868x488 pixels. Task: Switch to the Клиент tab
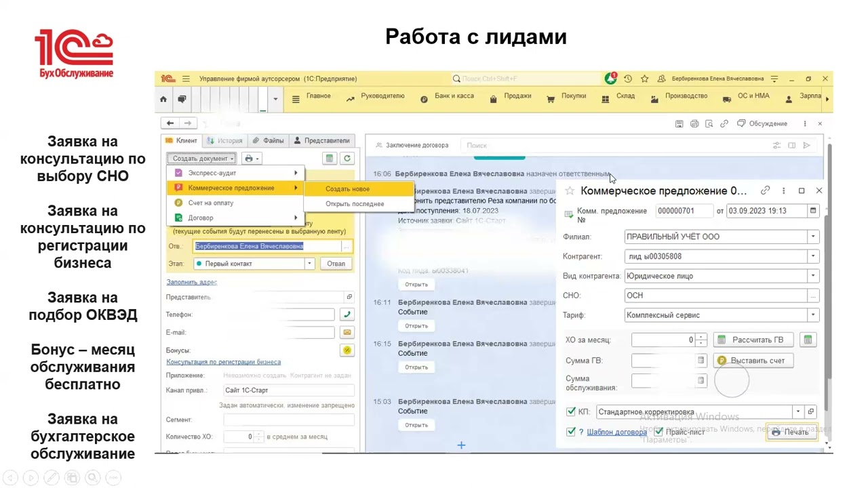[182, 141]
